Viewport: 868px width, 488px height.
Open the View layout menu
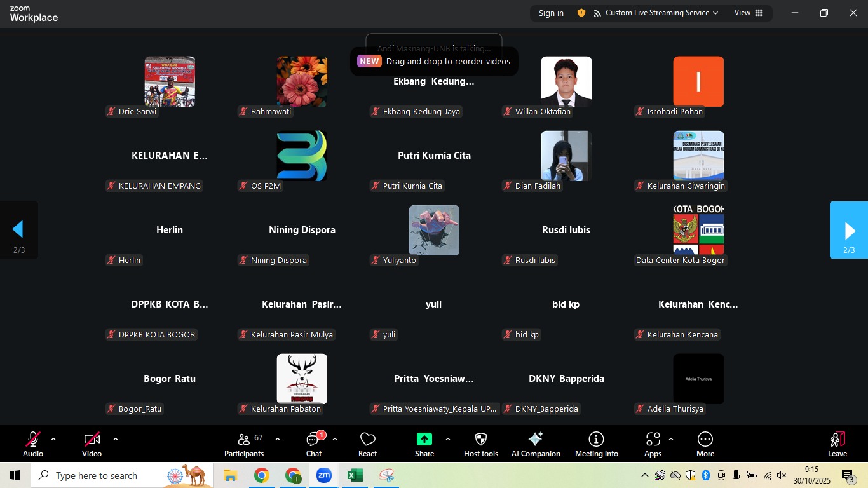(x=748, y=13)
